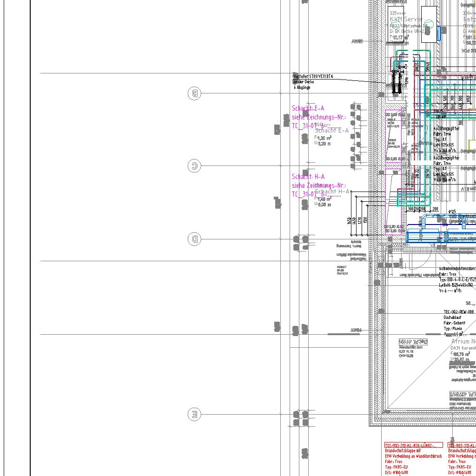Screen dimensions: 476x476
Task: Click vertical dimension '1650'
Action: pos(350,221)
